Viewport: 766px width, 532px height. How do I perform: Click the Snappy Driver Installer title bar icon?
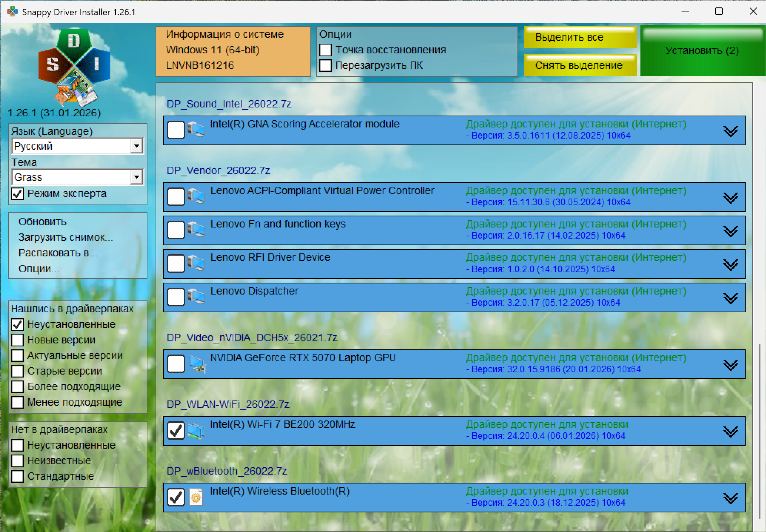(12, 12)
